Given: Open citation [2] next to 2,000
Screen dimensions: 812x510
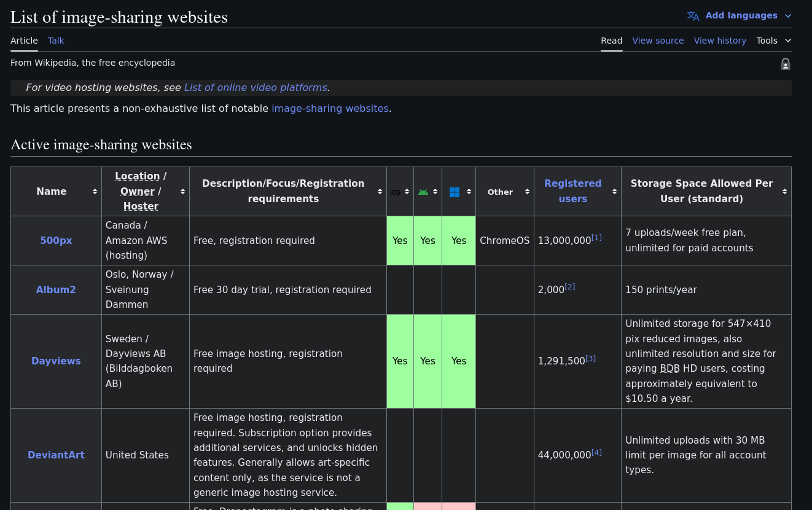Looking at the screenshot, I should click(x=570, y=286).
